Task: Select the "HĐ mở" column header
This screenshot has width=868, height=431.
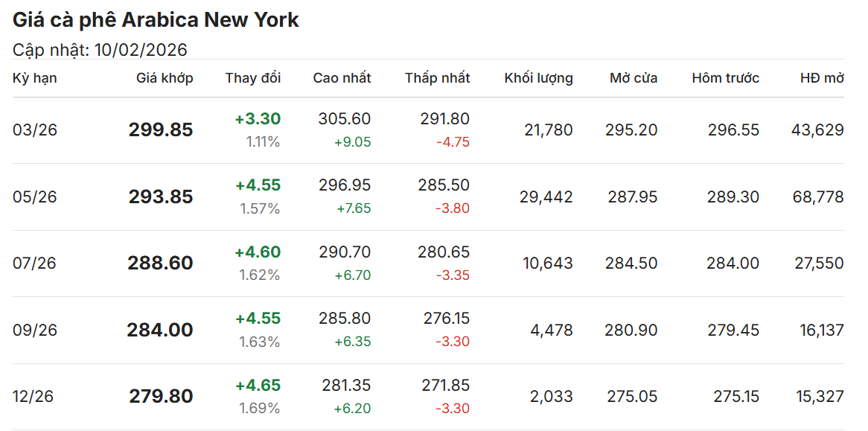Action: point(822,78)
